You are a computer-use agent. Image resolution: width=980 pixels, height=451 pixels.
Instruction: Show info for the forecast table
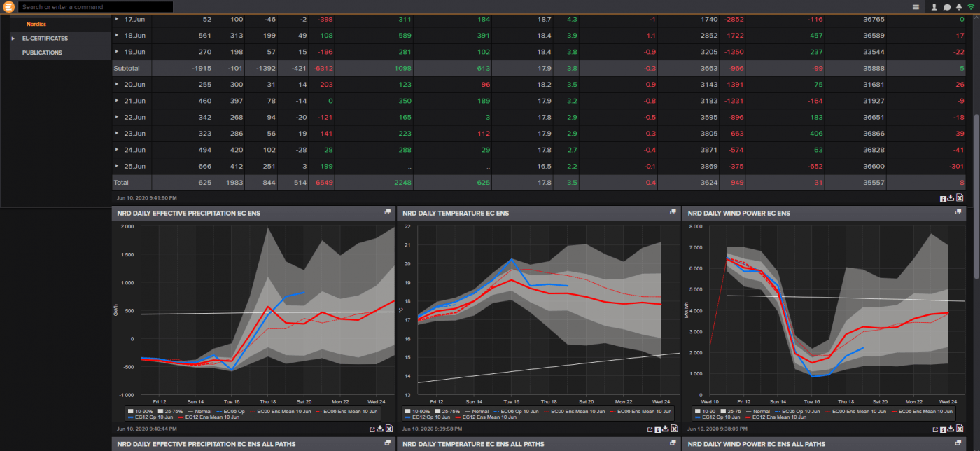point(943,199)
